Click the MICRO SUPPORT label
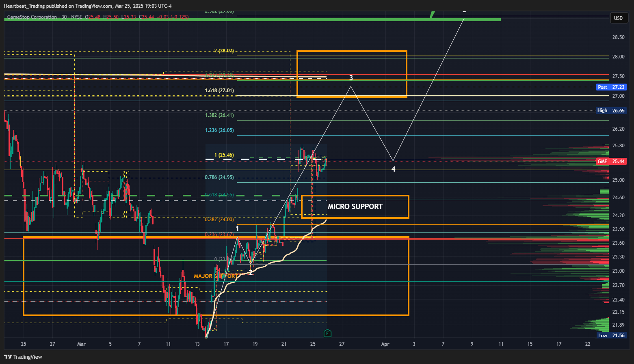This screenshot has width=634, height=364. pos(355,207)
